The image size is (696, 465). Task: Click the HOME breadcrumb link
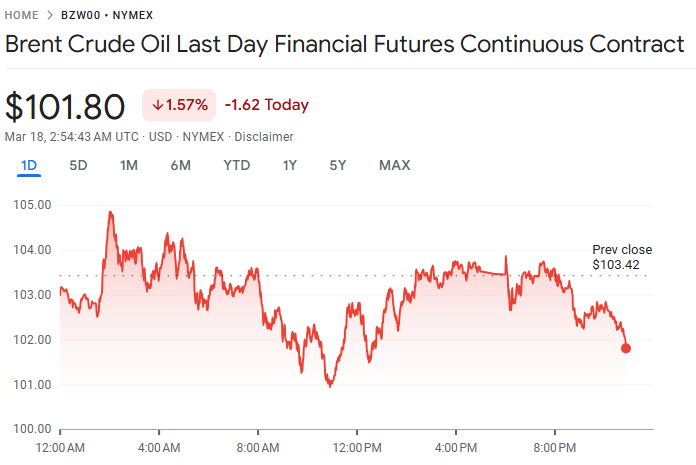coord(24,15)
